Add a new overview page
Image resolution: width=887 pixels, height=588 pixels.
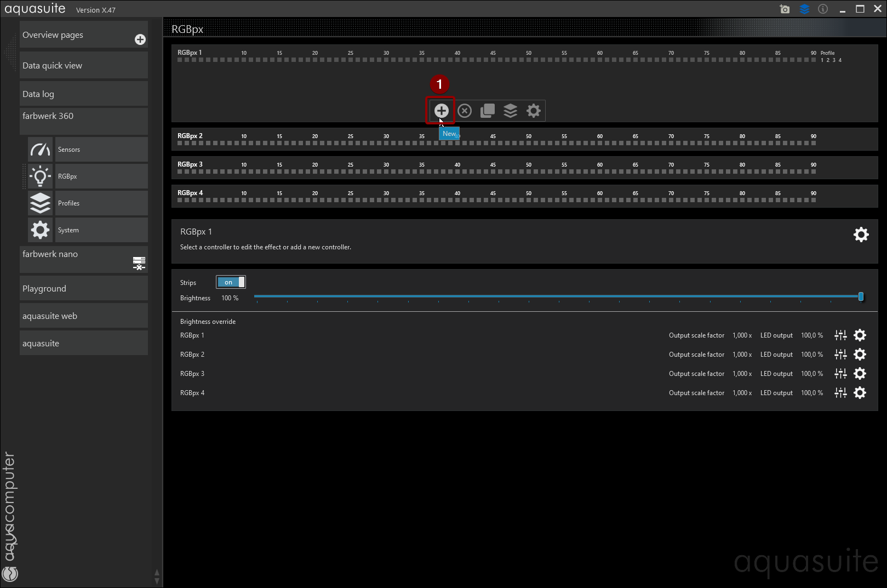(x=140, y=39)
